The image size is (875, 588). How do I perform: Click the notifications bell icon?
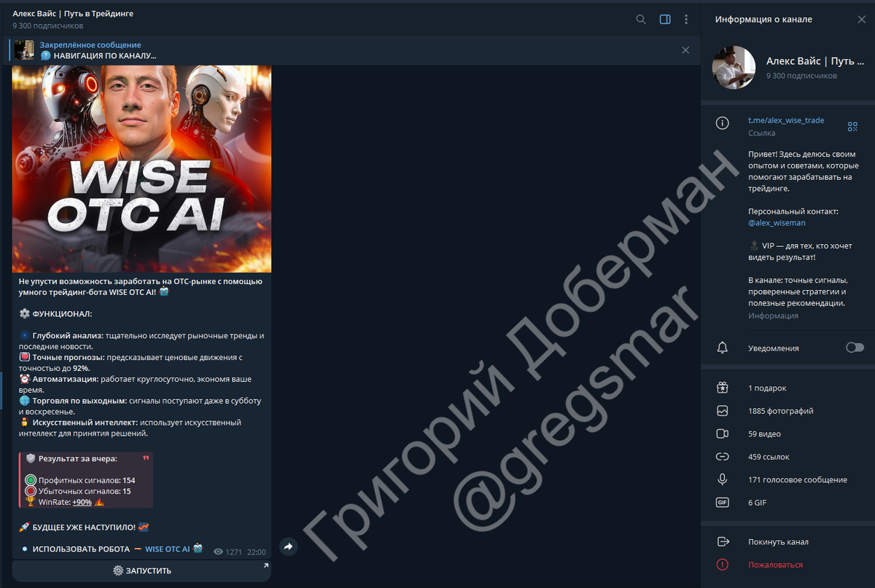coord(723,348)
